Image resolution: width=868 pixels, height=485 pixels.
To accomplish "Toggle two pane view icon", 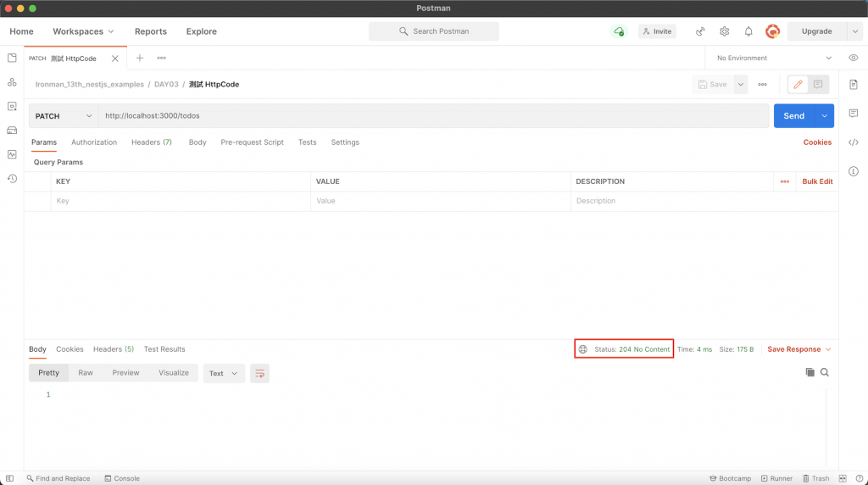I will coord(843,478).
